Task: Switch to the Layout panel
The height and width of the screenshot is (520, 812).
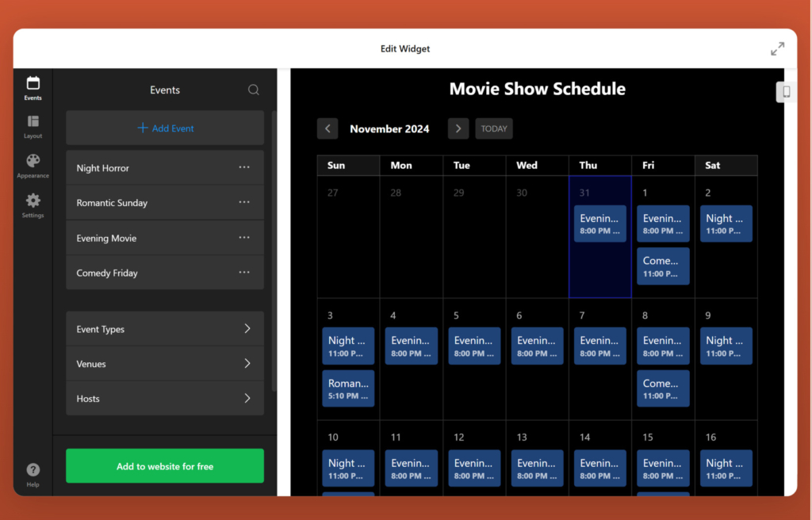Action: click(x=33, y=127)
